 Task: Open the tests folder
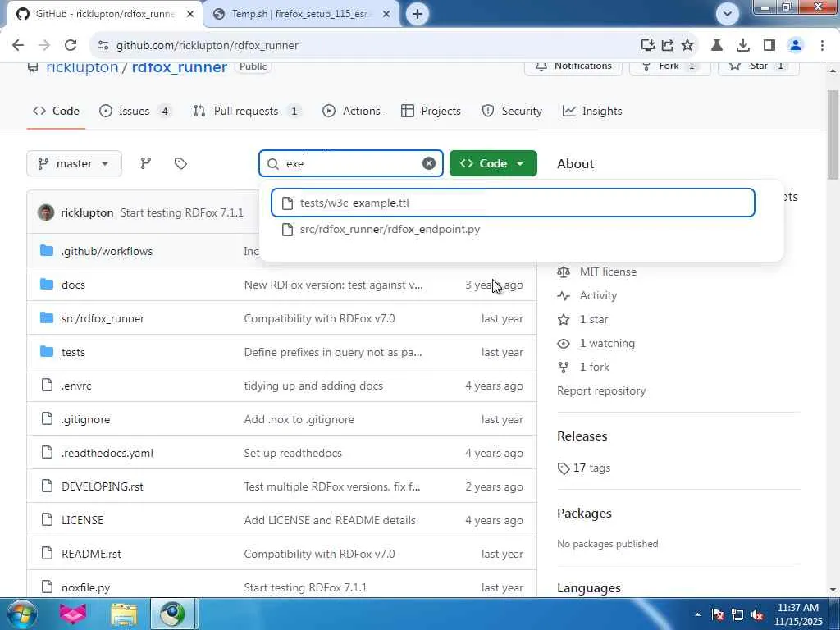tap(73, 353)
